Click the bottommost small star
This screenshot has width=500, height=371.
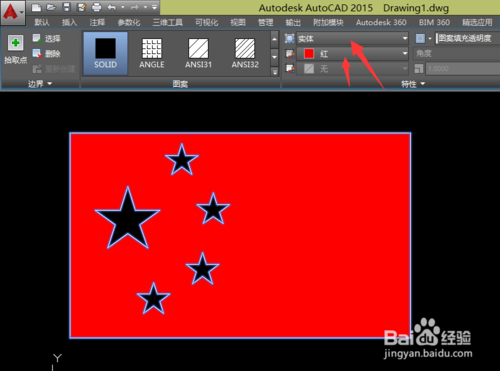(x=153, y=300)
